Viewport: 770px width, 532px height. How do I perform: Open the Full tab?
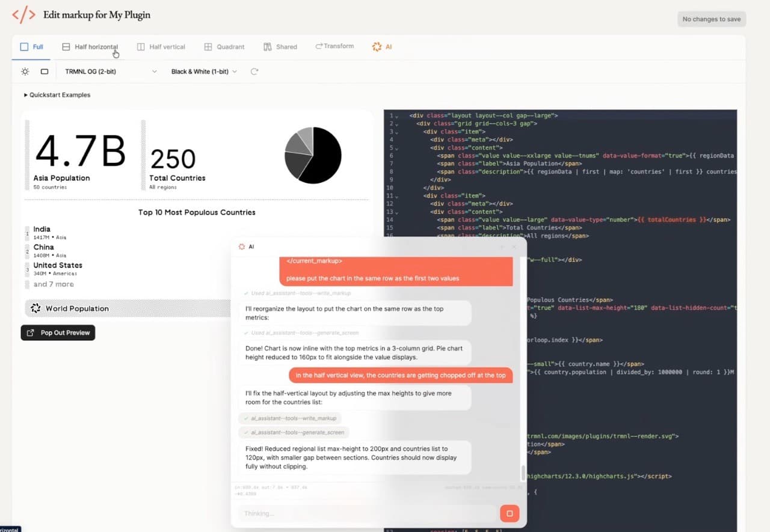coord(31,47)
